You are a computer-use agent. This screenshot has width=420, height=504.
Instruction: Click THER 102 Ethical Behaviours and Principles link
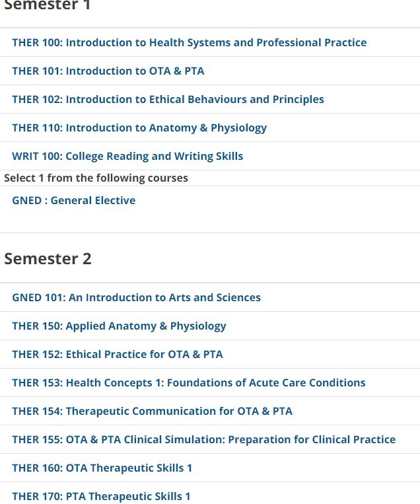point(168,99)
